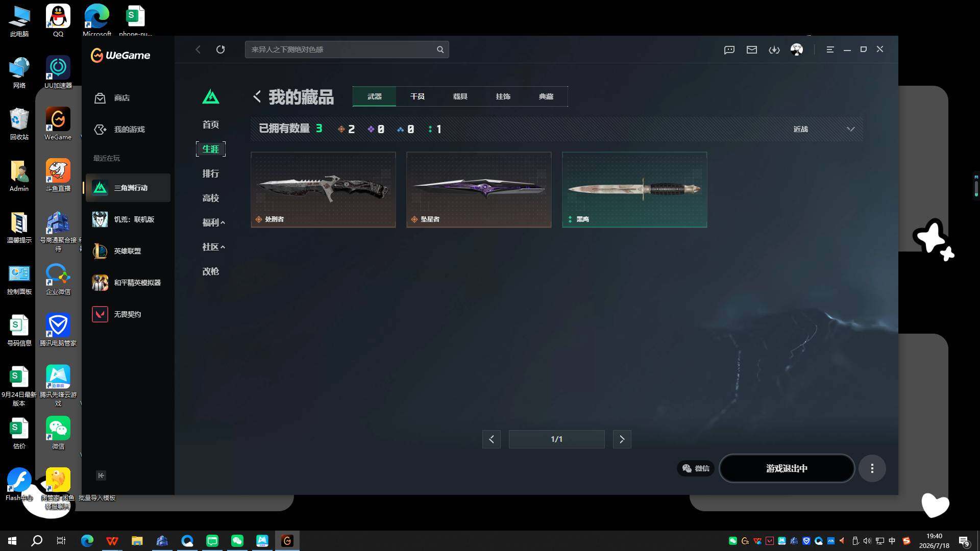The width and height of the screenshot is (980, 551).
Task: Click the 微信 login button
Action: click(x=696, y=468)
